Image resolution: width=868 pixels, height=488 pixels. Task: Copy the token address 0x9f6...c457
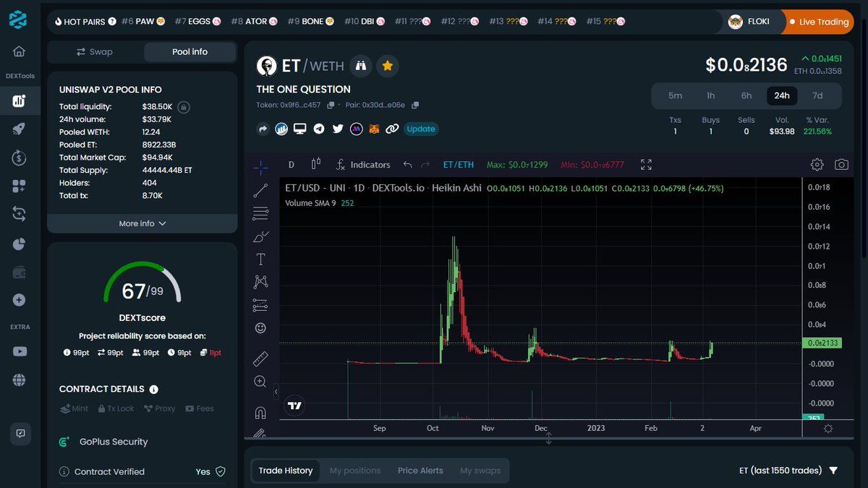coord(331,105)
